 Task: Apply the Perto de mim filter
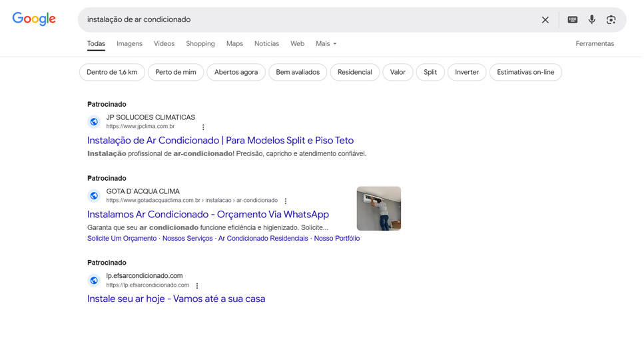pyautogui.click(x=176, y=72)
